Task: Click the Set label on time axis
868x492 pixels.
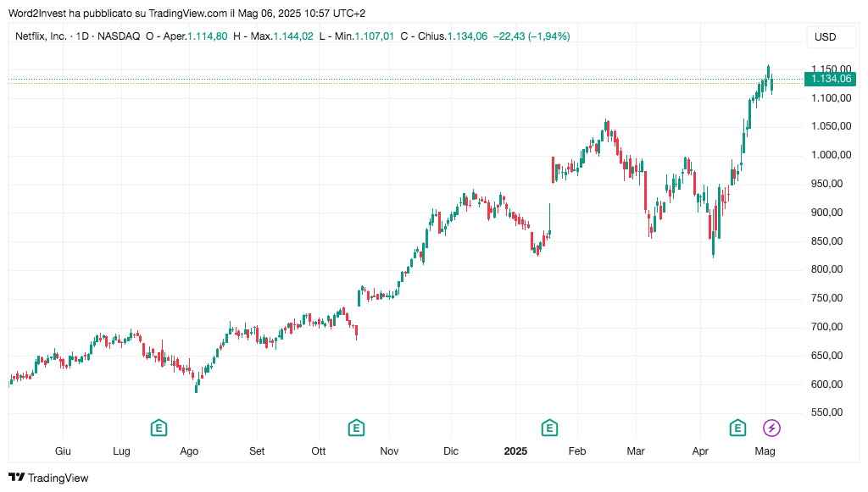Action: (x=257, y=451)
